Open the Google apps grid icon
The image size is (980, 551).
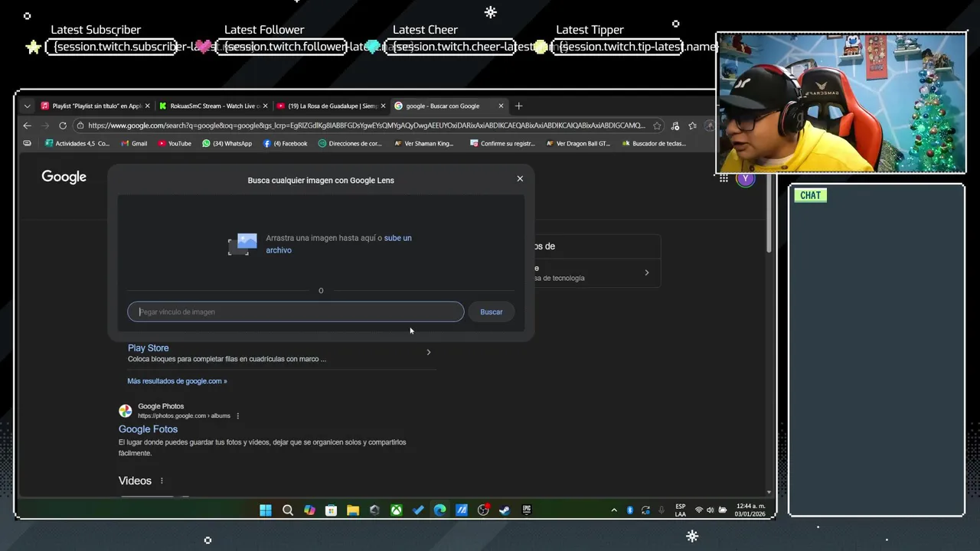pos(724,178)
